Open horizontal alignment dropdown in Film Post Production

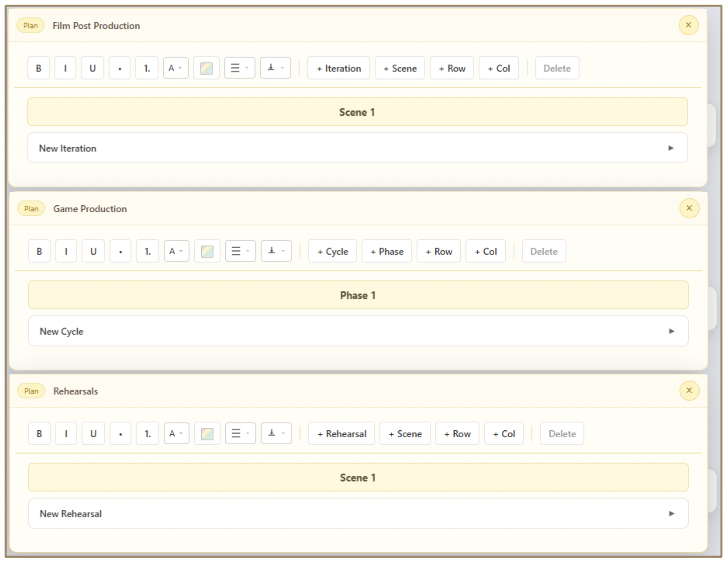240,68
